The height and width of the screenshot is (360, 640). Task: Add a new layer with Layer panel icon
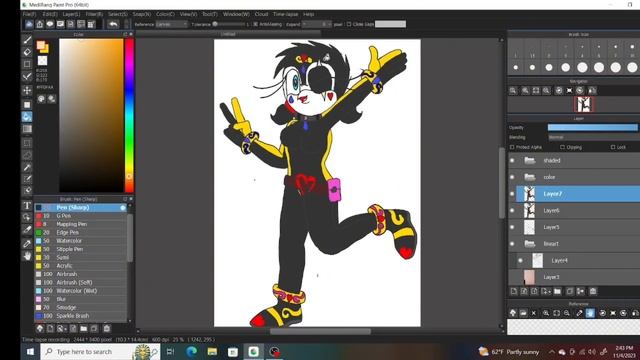point(514,291)
